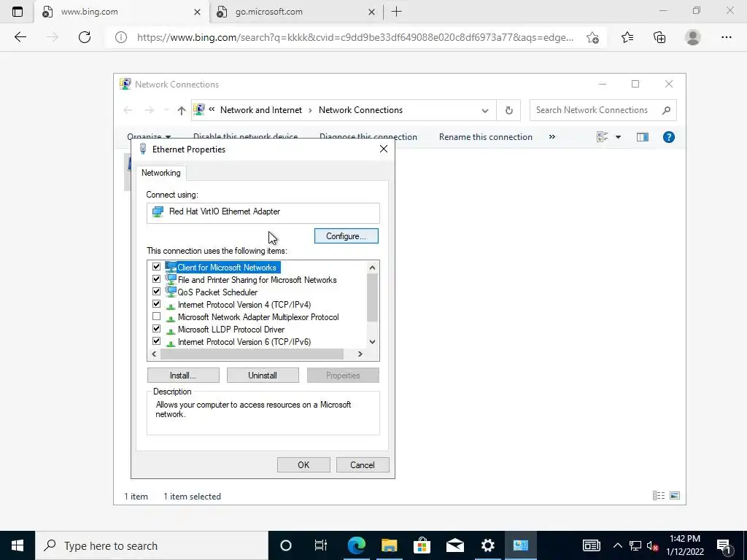The height and width of the screenshot is (560, 747).
Task: Open Settings gear on the taskbar
Action: pyautogui.click(x=487, y=545)
